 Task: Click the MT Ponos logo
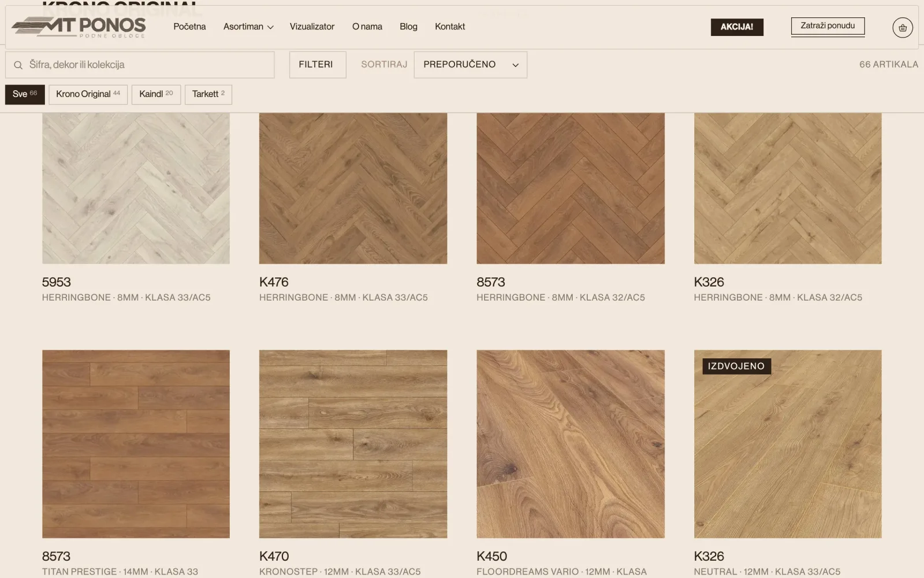pyautogui.click(x=79, y=27)
